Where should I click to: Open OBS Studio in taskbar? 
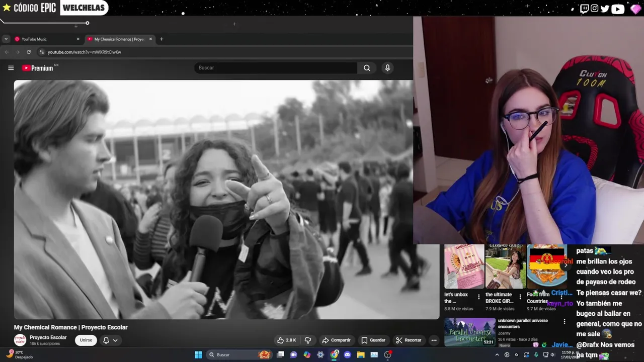pos(388,354)
